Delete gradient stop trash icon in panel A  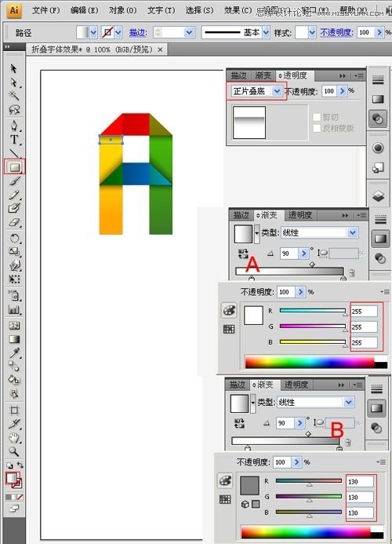coord(351,272)
